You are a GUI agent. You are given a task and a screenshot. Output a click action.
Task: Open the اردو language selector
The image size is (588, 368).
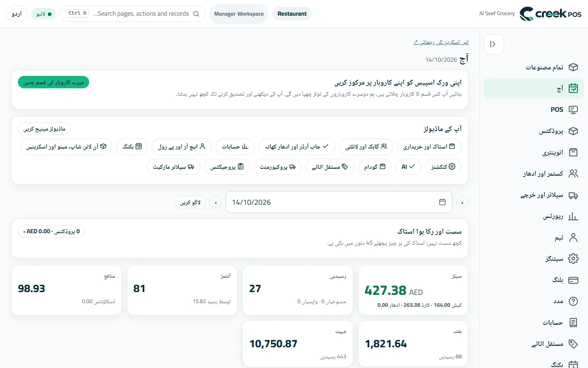coord(17,14)
